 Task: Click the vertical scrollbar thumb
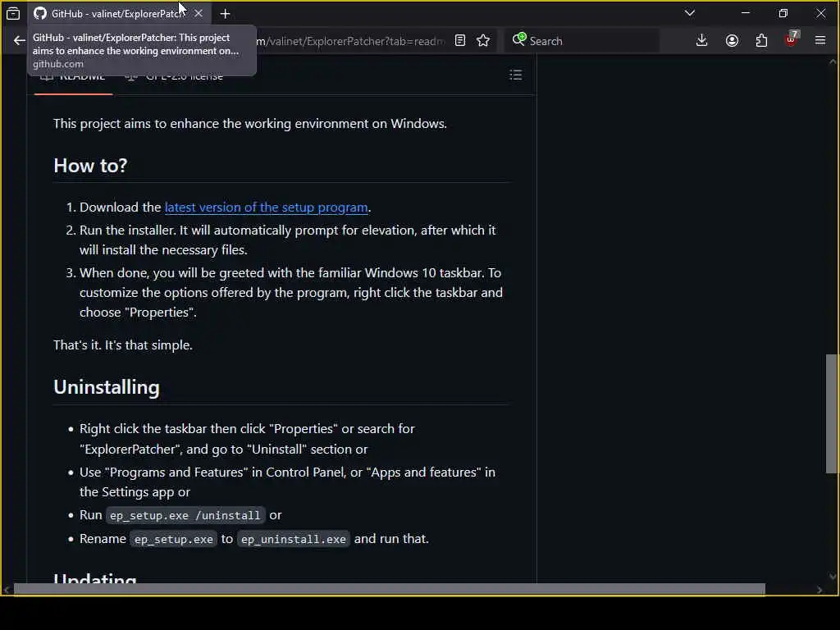pos(831,413)
